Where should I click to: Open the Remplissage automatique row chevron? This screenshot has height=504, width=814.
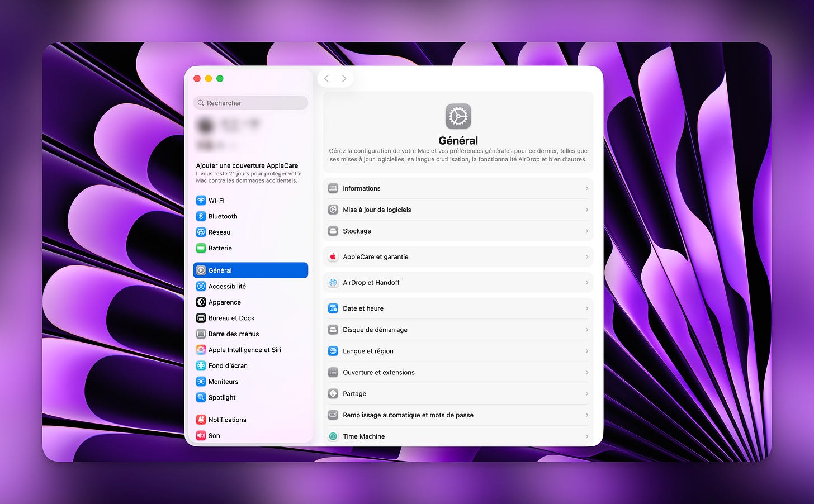click(586, 415)
